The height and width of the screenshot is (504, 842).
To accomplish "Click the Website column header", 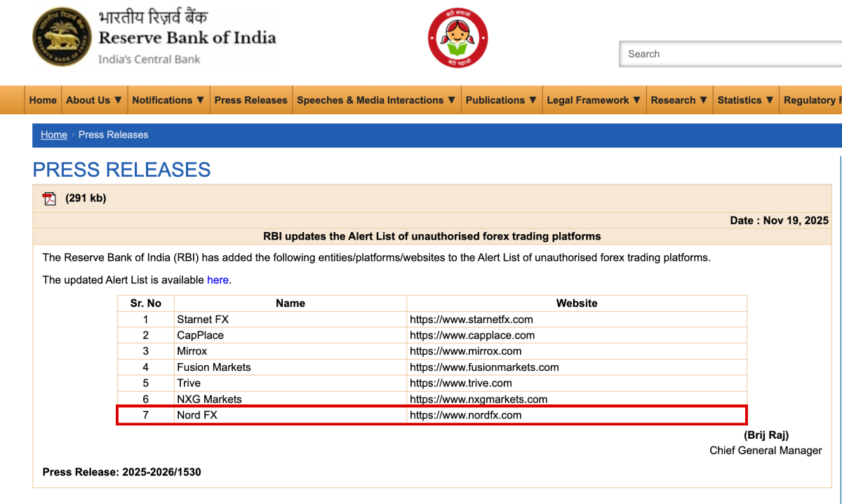I will (x=577, y=304).
